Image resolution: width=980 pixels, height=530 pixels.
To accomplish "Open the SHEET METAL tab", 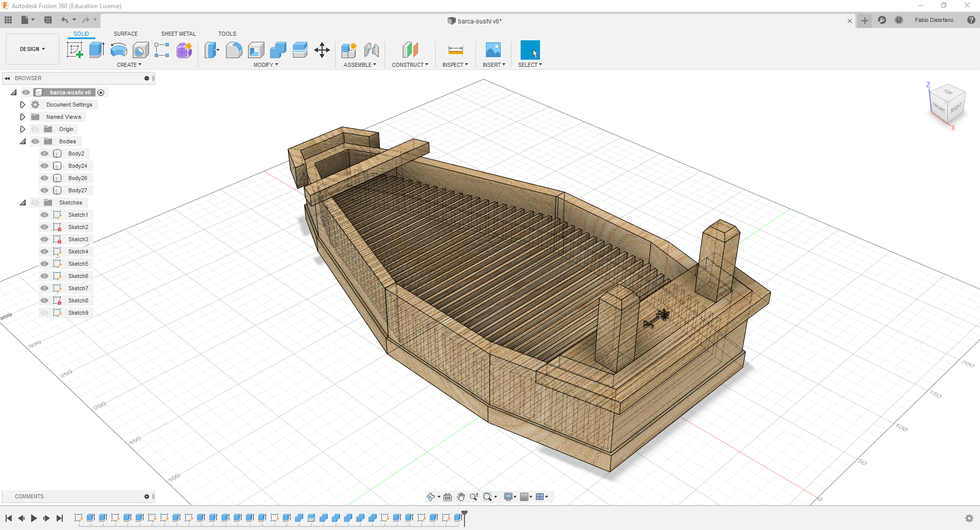I will click(x=178, y=34).
